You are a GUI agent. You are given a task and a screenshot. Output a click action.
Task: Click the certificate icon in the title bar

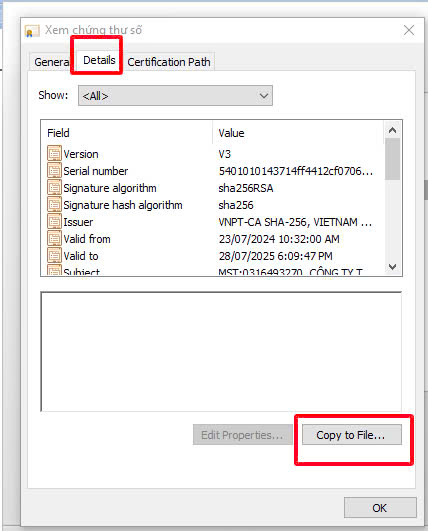pyautogui.click(x=32, y=31)
